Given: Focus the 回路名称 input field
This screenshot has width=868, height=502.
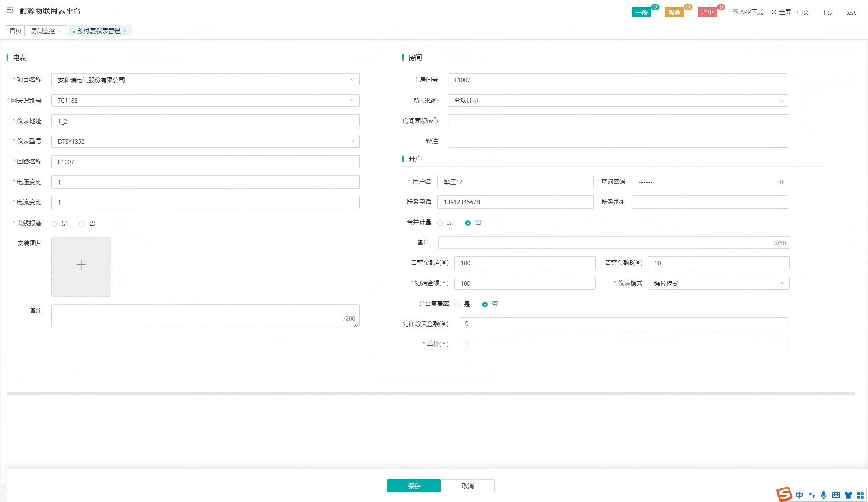Looking at the screenshot, I should pyautogui.click(x=205, y=162).
